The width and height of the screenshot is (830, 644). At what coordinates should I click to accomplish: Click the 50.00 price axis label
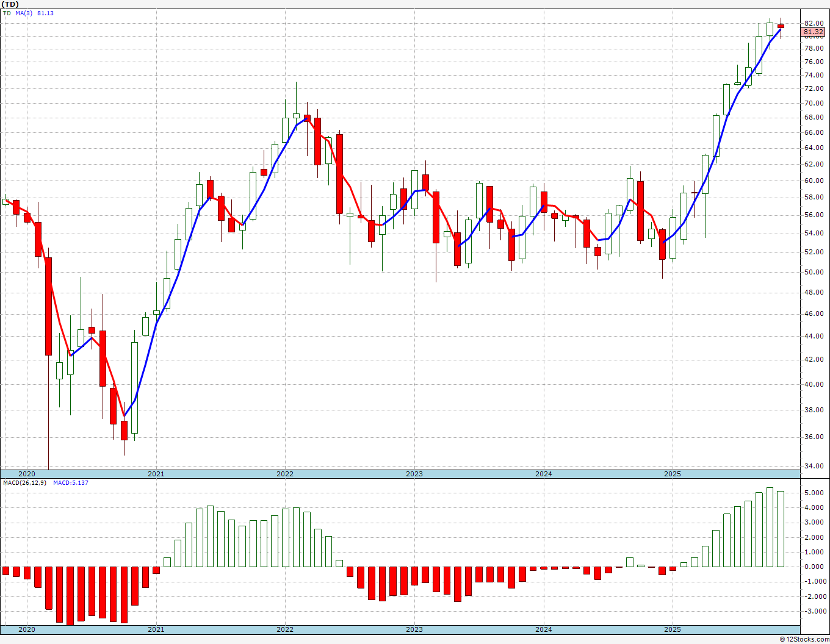tap(814, 272)
